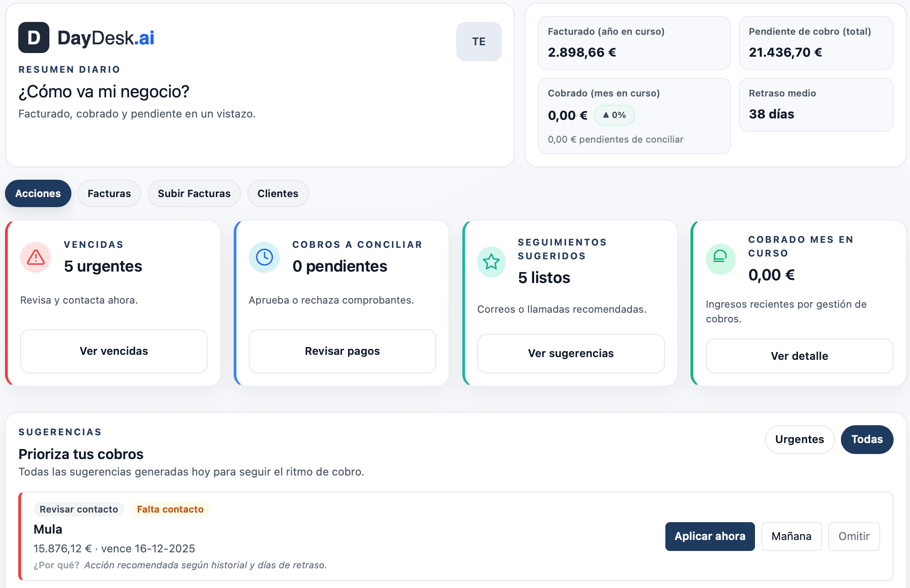
Task: Click Ver detalle on collected income card
Action: click(x=799, y=356)
